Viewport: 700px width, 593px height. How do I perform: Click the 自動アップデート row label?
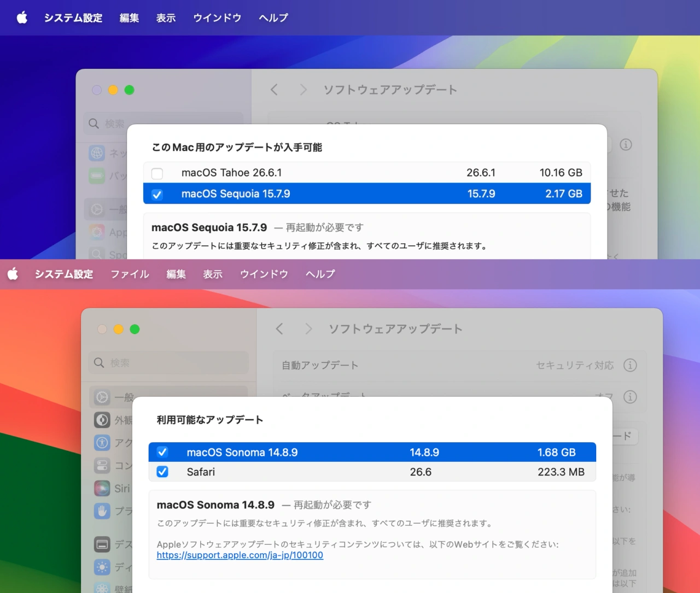tap(320, 365)
